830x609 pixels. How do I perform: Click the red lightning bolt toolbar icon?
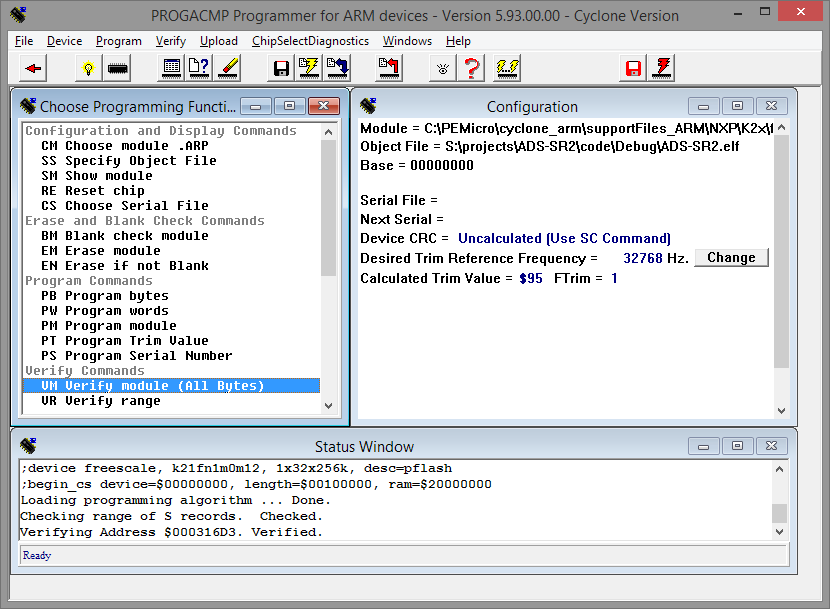(662, 68)
